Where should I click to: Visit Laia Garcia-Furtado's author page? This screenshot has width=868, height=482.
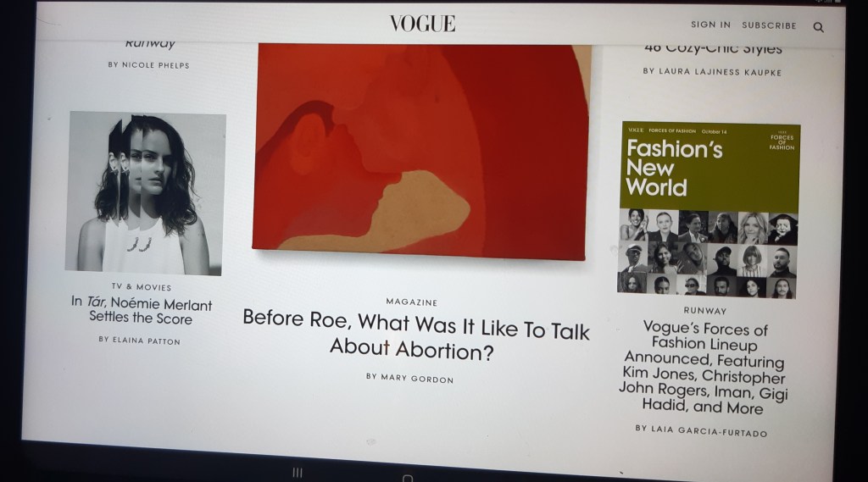point(701,430)
